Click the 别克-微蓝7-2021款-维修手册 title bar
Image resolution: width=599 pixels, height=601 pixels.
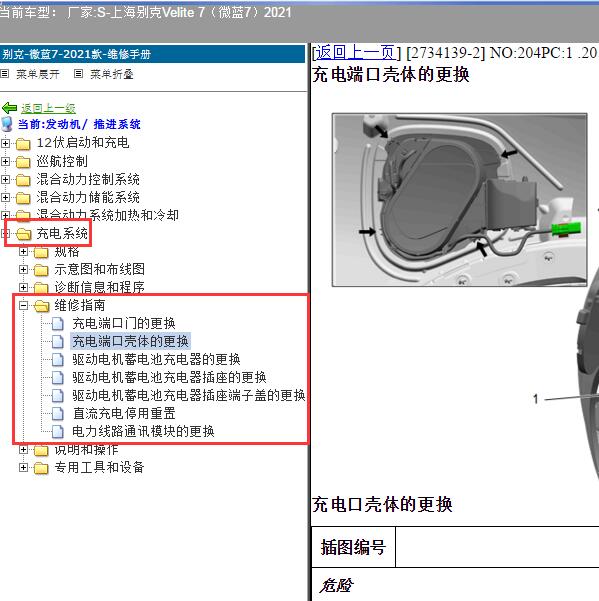(x=153, y=54)
